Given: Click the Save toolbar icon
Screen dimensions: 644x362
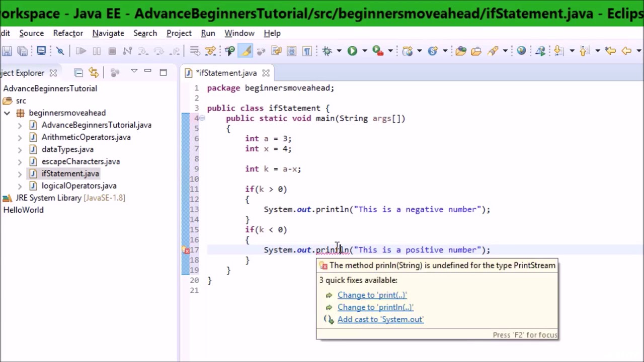Looking at the screenshot, I should tap(7, 51).
